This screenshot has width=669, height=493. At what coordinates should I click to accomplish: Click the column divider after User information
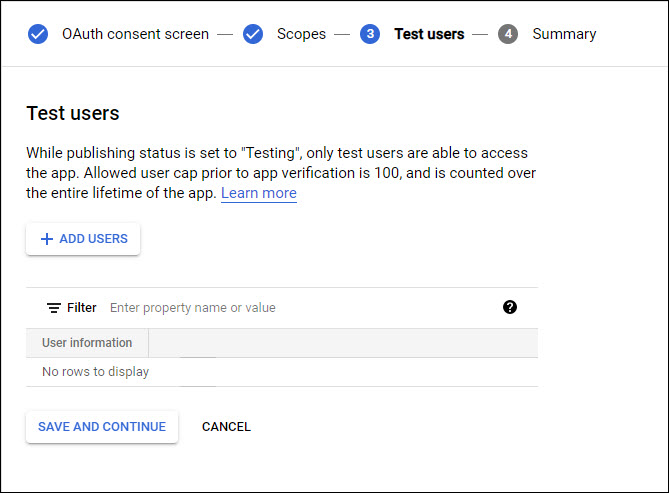click(x=149, y=343)
